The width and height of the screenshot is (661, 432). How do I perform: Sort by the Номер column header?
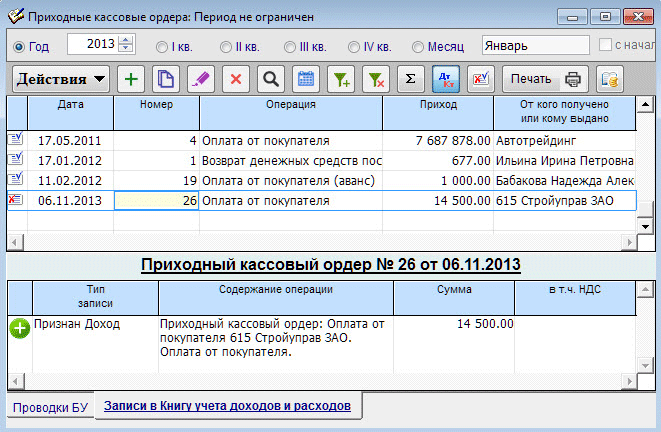click(156, 113)
